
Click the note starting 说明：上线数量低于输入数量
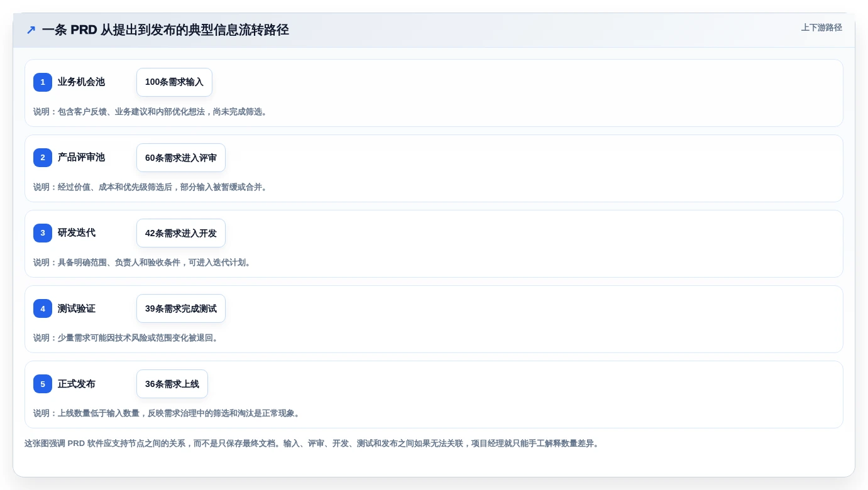(x=168, y=413)
